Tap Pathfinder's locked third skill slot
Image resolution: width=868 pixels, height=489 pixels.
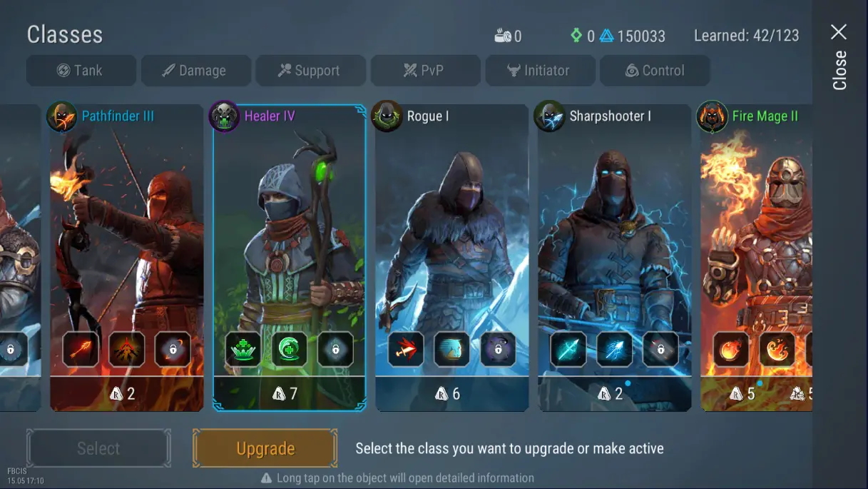[173, 349]
